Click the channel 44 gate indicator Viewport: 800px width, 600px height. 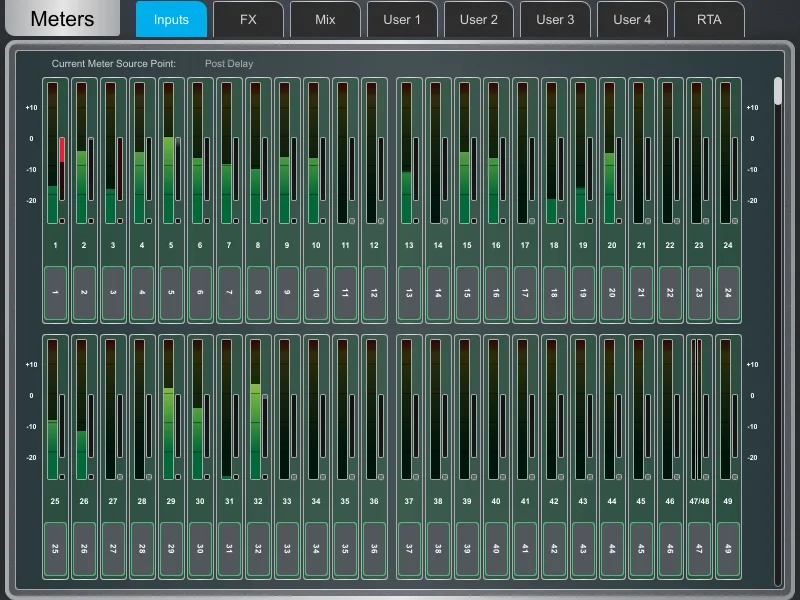[x=619, y=477]
